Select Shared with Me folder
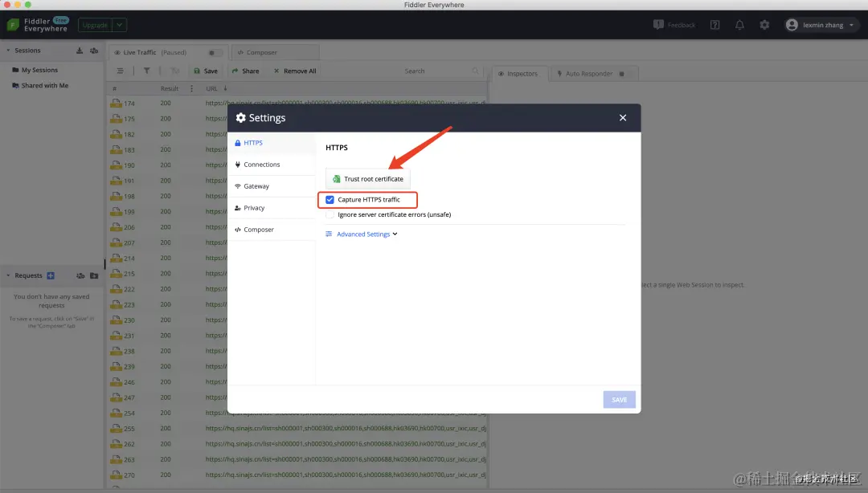 point(40,86)
